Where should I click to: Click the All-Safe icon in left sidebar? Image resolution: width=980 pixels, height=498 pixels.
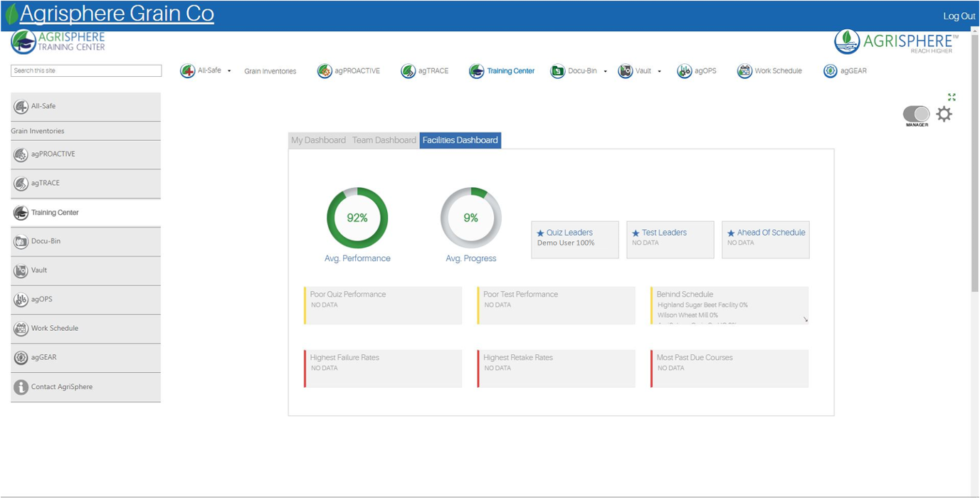tap(21, 107)
